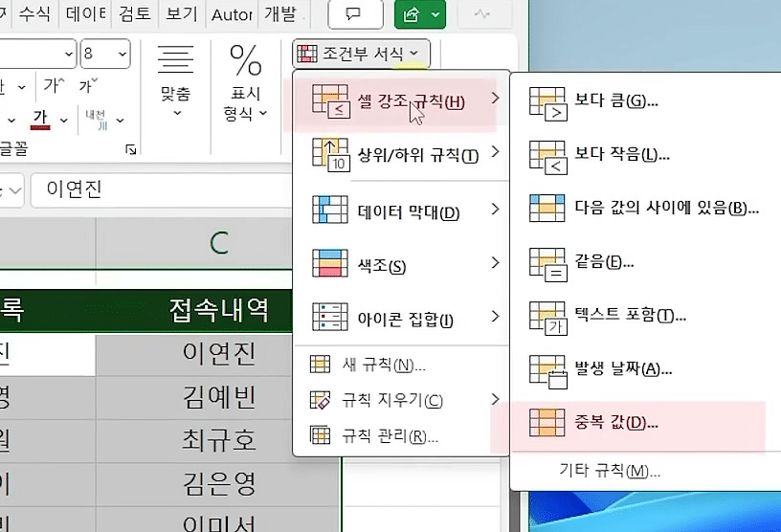Click the highlight cells icon beside 셀 강조 규칙
This screenshot has height=532, width=781.
point(331,101)
